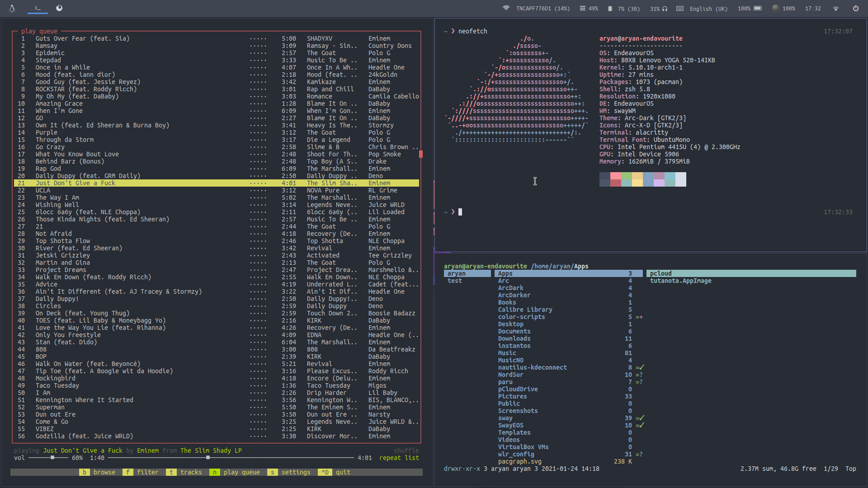Open browse view with the b key label

click(x=98, y=472)
